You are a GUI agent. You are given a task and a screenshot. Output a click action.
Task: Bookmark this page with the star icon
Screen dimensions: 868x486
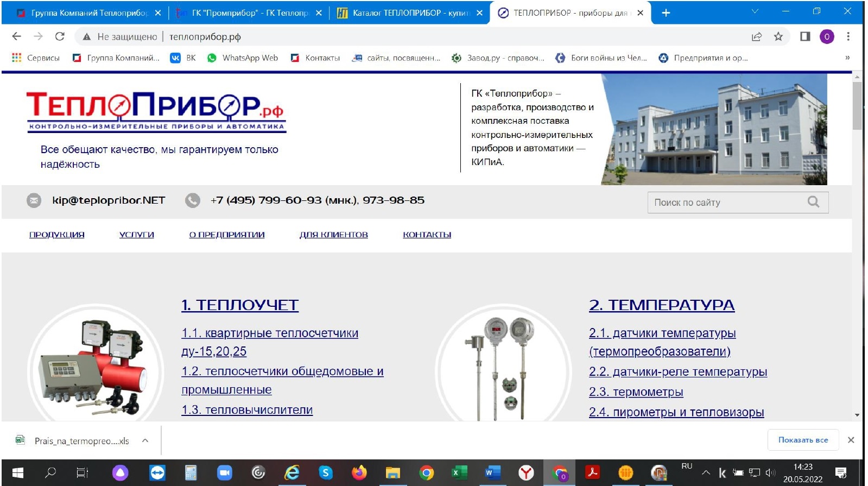point(778,36)
